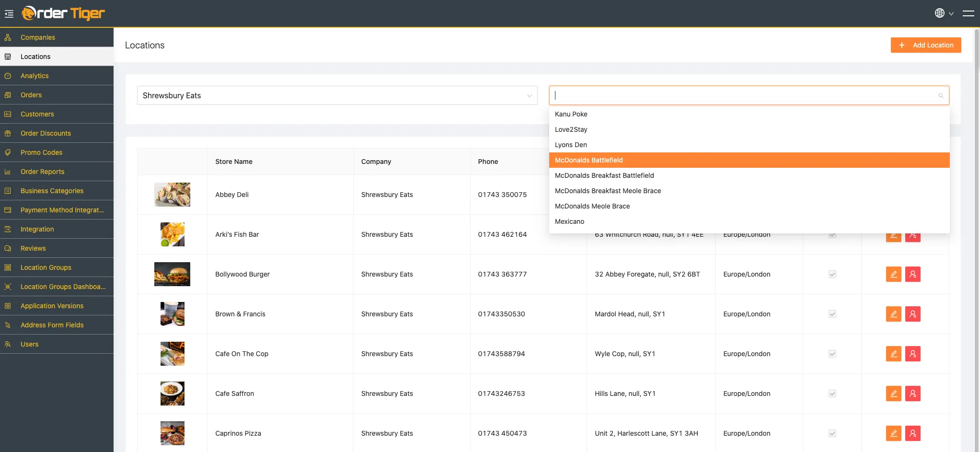Select the edit pencil icon for Abbey Deli
The image size is (980, 452).
coord(893,195)
